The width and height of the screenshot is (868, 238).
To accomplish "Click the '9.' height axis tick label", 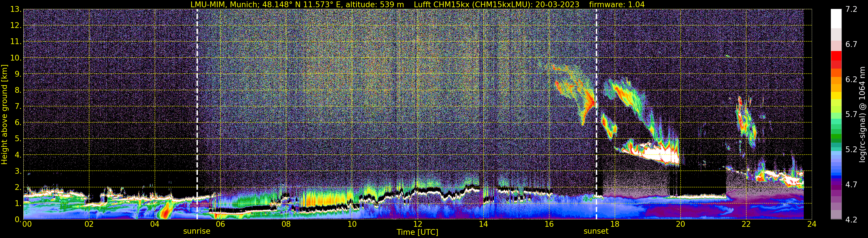I will point(18,74).
